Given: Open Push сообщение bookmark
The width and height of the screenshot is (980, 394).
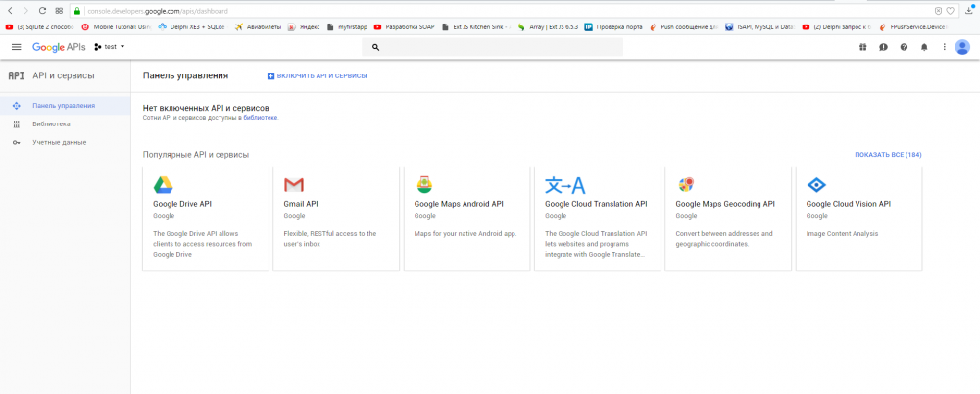Looking at the screenshot, I should tap(684, 26).
